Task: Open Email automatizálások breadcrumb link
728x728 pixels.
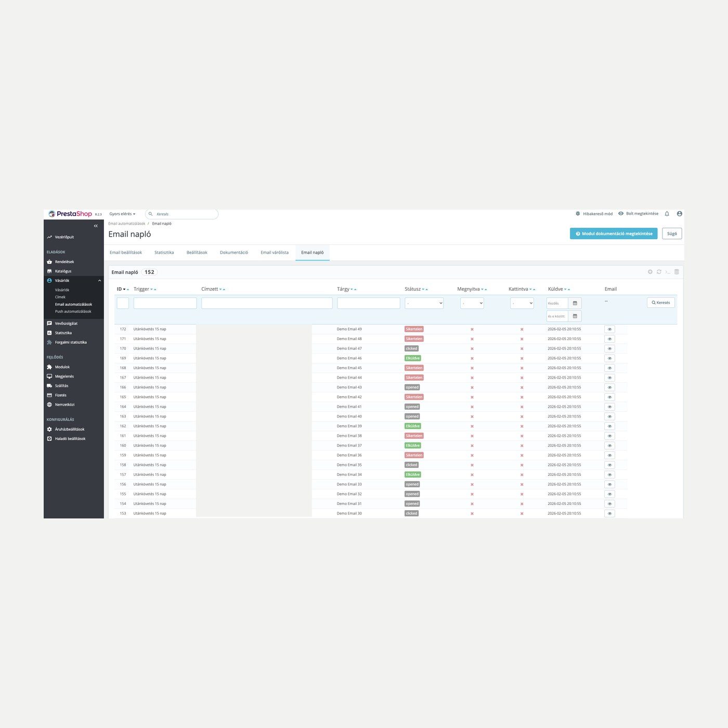Action: 127,224
